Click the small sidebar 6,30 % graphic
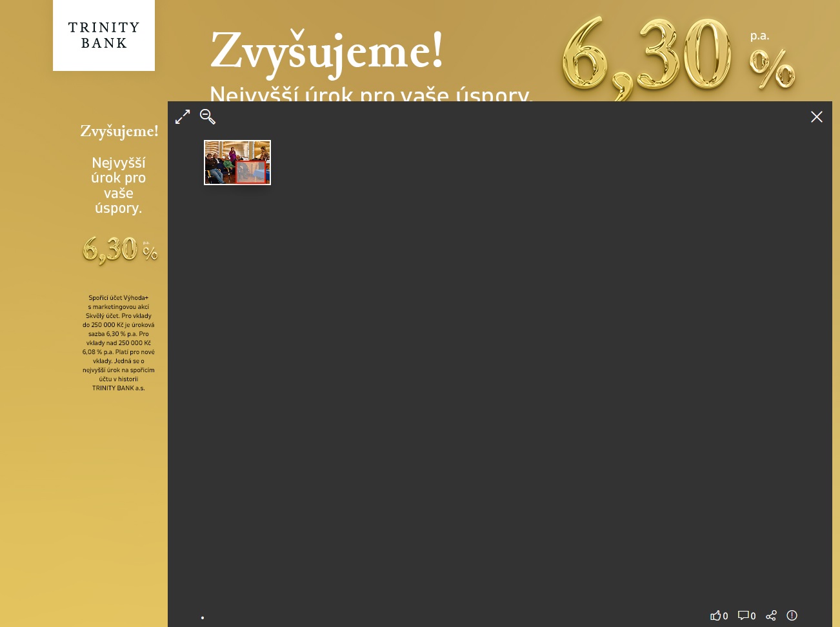This screenshot has width=840, height=627. coord(120,250)
